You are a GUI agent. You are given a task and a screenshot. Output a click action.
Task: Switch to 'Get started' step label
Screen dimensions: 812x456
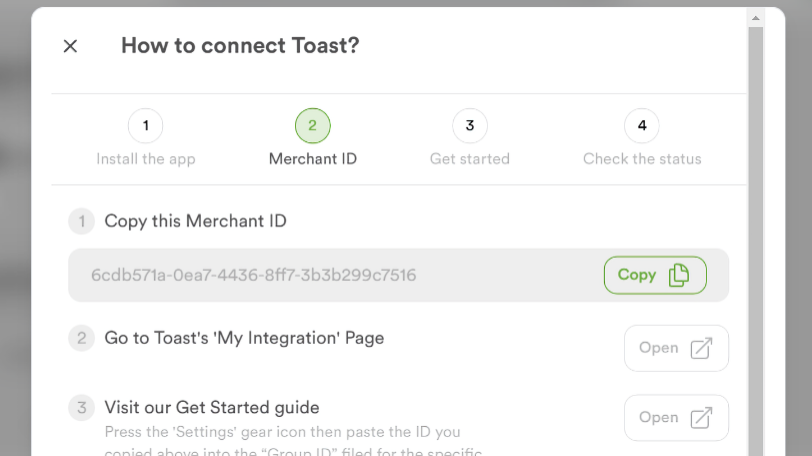coord(470,159)
